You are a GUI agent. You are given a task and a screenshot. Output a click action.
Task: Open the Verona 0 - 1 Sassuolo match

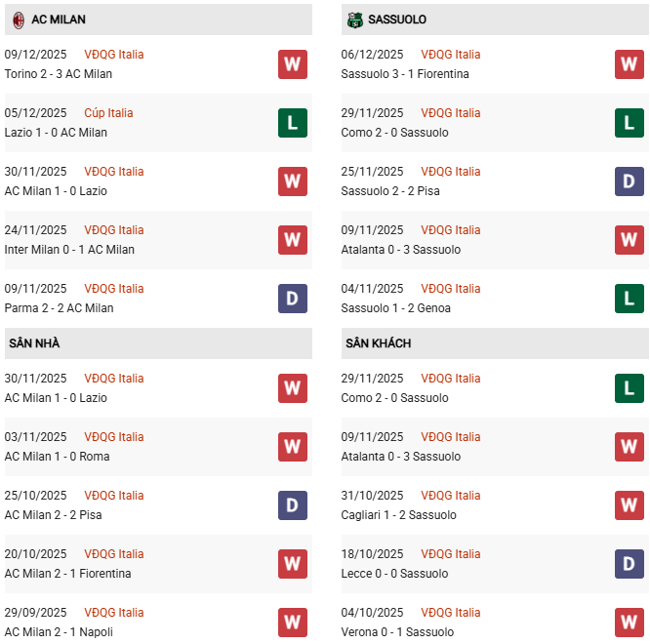399,632
